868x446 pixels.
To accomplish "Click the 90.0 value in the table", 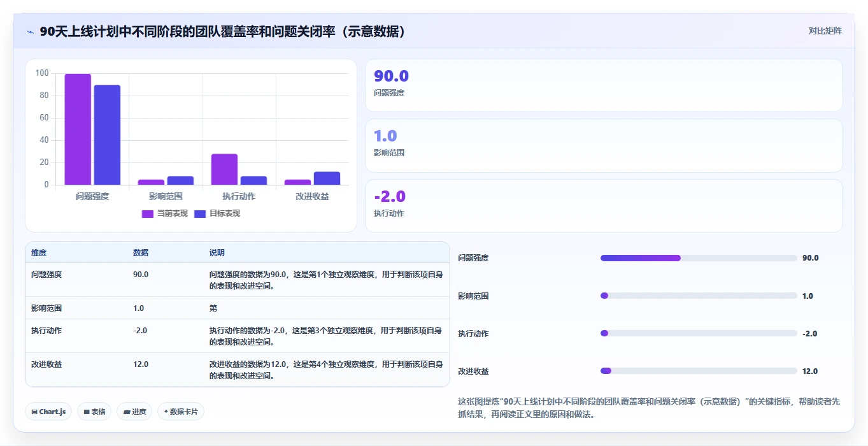I will (x=141, y=275).
